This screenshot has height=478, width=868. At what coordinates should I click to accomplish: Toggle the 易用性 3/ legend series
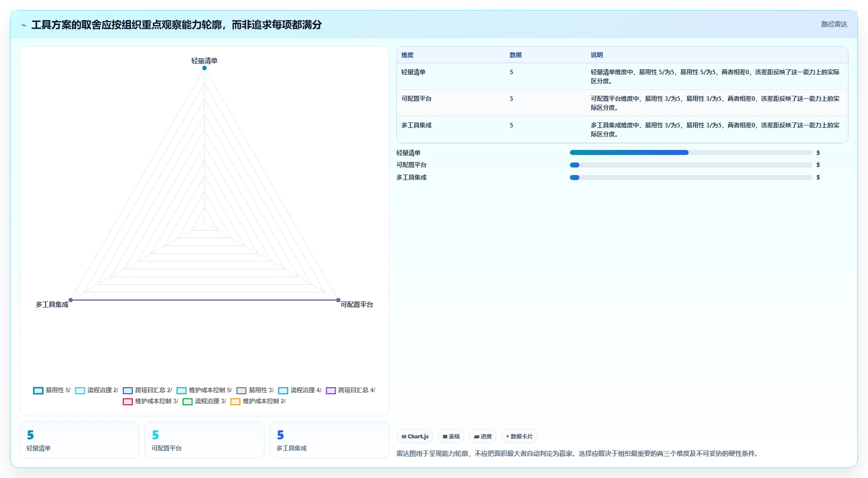(x=255, y=390)
